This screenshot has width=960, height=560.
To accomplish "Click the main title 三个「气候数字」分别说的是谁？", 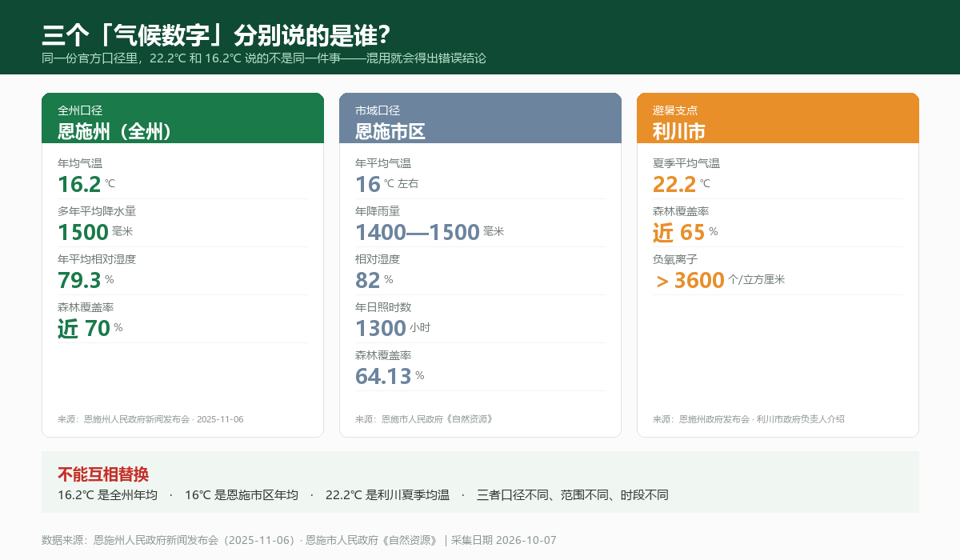I will (216, 35).
